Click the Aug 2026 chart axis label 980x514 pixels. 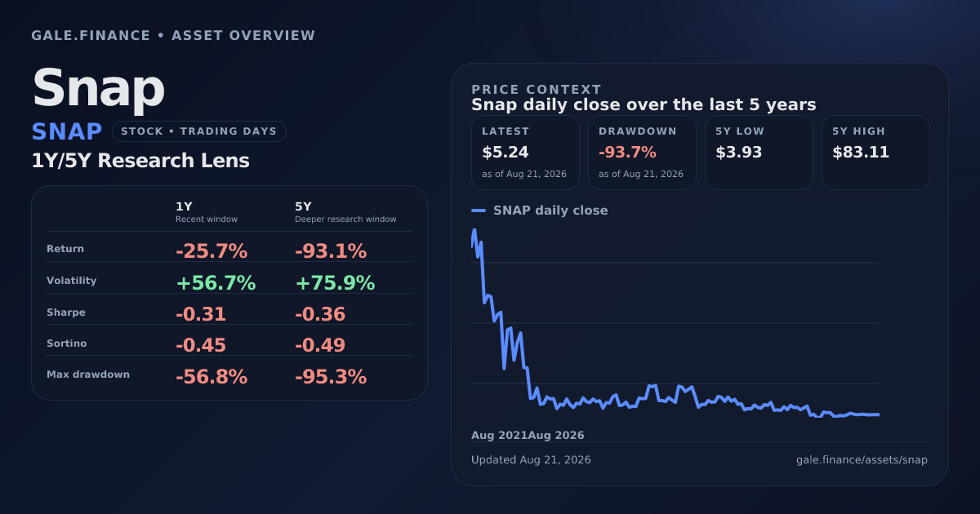coord(556,436)
